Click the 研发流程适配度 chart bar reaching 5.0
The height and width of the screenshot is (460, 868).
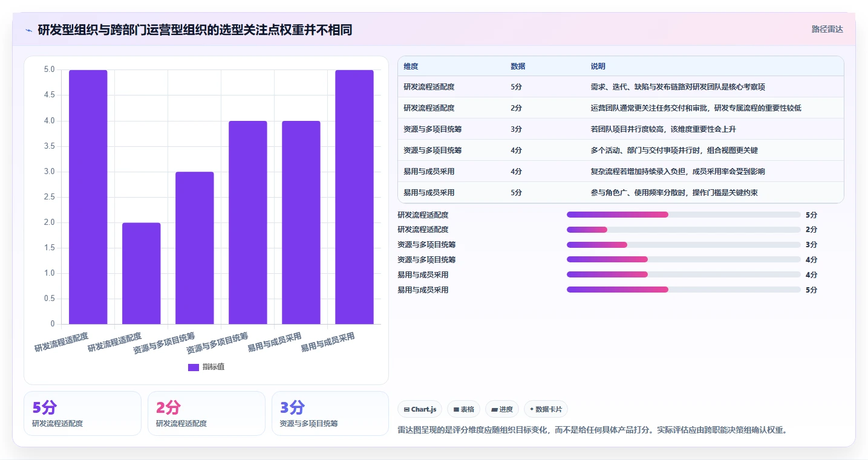tap(88, 197)
